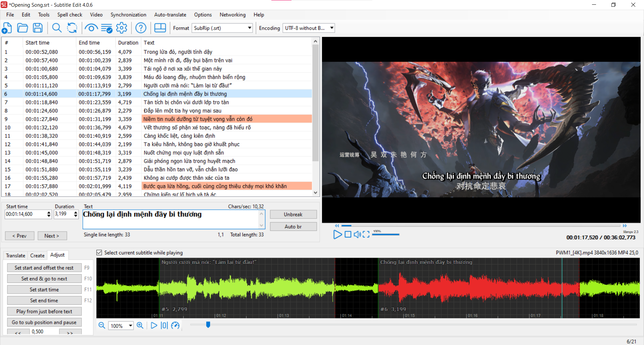
Task: Click the Duration column header
Action: coord(128,43)
